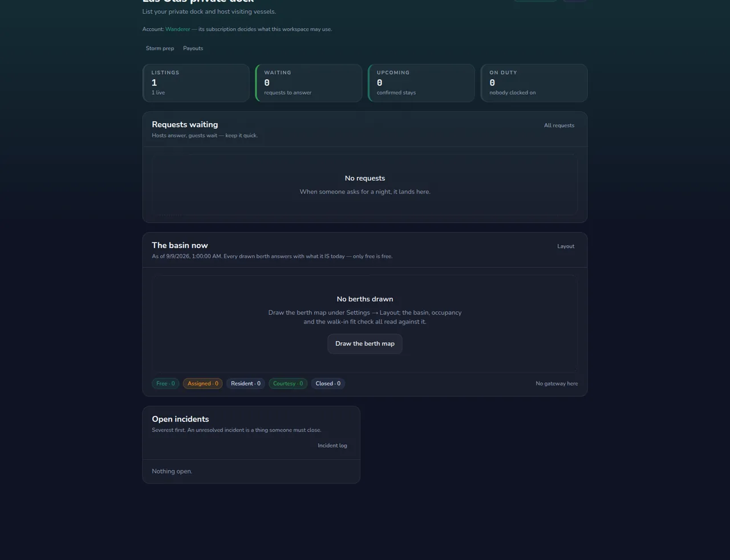Select the Courtesy · 0 status chip
Image resolution: width=730 pixels, height=560 pixels.
[x=288, y=384]
